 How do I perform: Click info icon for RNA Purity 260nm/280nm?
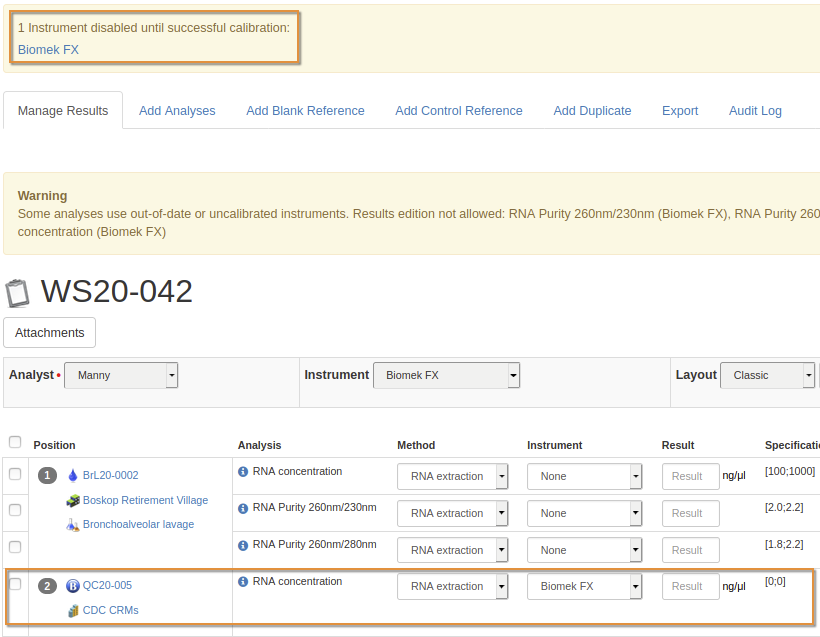pyautogui.click(x=243, y=545)
